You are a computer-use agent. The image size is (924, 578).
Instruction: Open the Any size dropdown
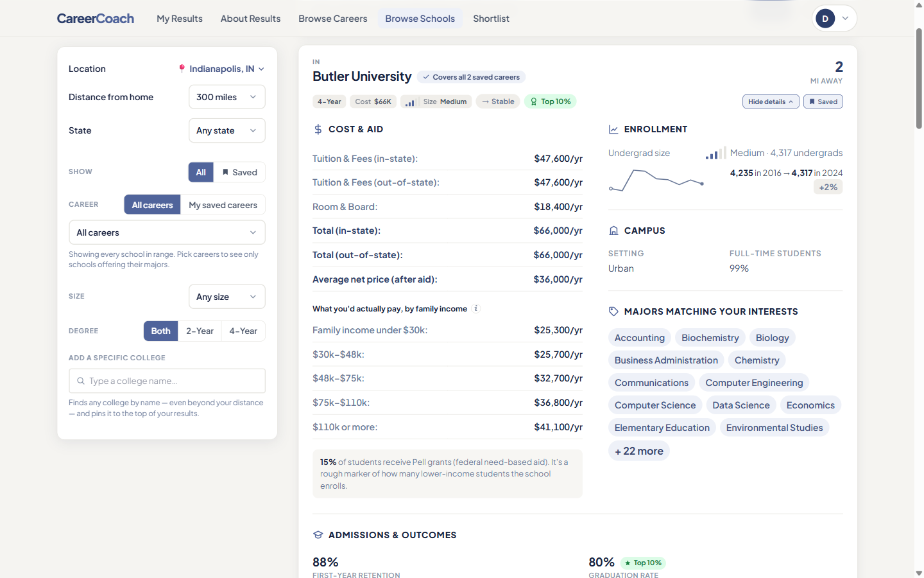pos(227,297)
